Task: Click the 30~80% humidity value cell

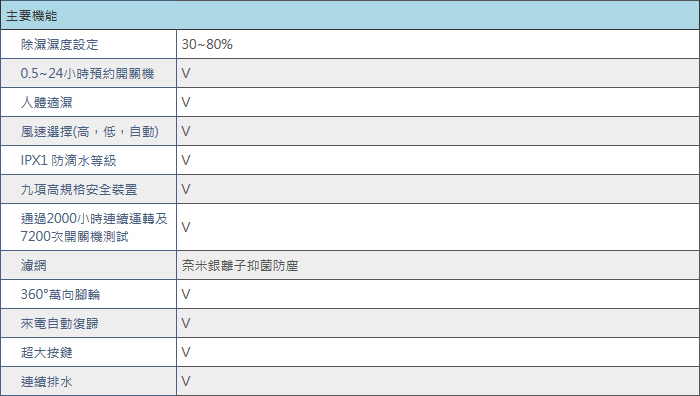Action: coord(207,44)
